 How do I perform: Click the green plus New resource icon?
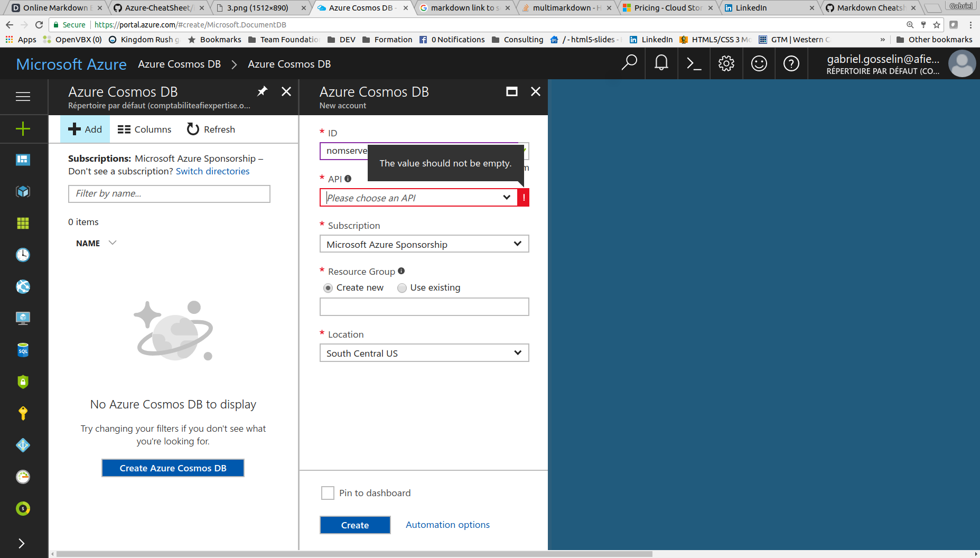click(x=23, y=129)
